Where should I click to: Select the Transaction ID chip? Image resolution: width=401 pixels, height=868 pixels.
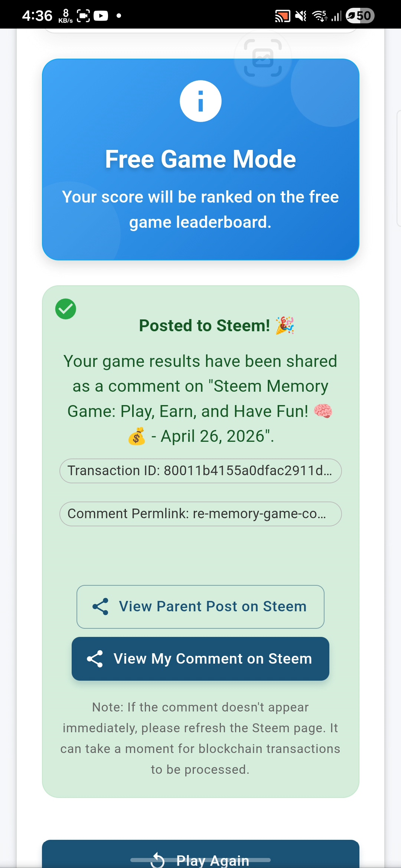200,471
